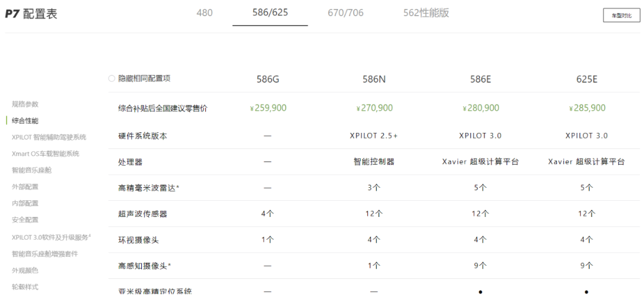Open XPILOT 智能辅助驾驶系统 section
Viewport: 644px width, 298px height.
49,137
